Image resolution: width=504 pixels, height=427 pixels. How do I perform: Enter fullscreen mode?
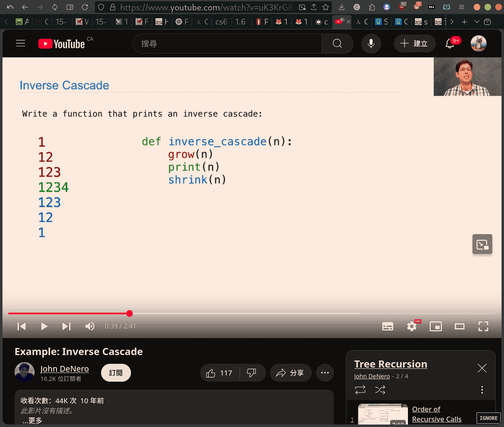click(483, 326)
